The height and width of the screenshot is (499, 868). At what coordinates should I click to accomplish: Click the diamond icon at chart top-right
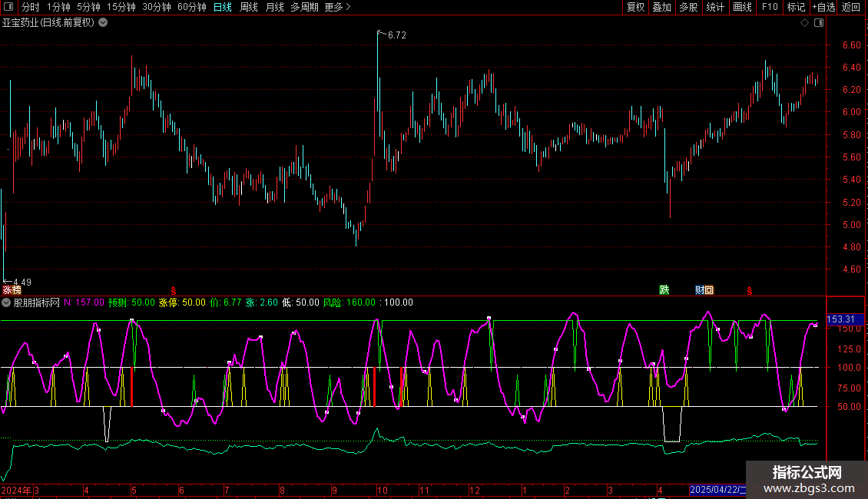(805, 23)
